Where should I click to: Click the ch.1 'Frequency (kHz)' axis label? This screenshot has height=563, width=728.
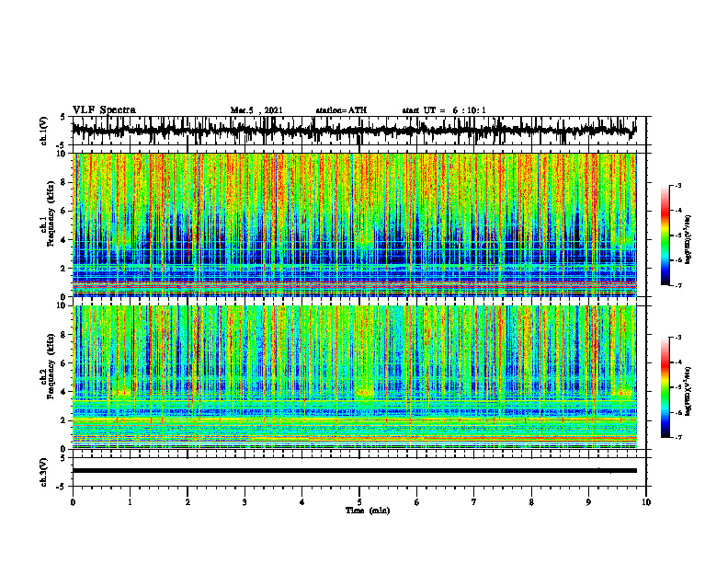(51, 213)
